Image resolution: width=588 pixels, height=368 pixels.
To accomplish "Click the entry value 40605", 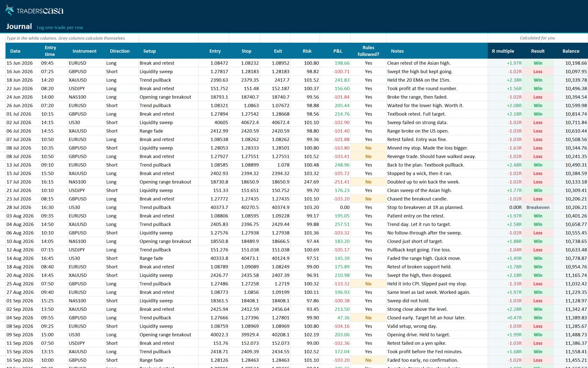I will (x=221, y=122).
